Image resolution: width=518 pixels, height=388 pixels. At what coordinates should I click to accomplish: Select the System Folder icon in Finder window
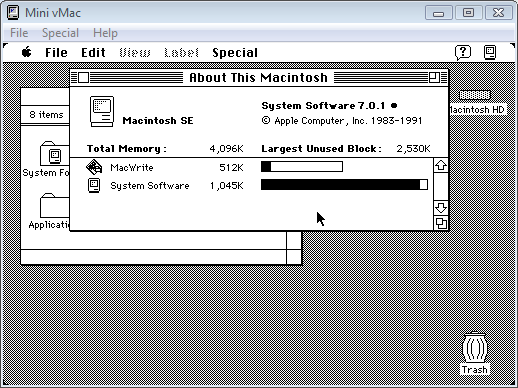click(55, 153)
